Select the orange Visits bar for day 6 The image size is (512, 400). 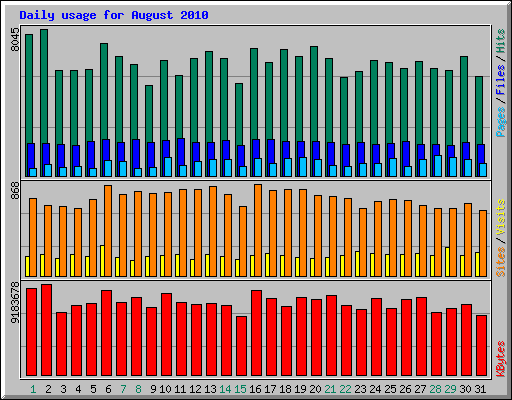coord(108,231)
